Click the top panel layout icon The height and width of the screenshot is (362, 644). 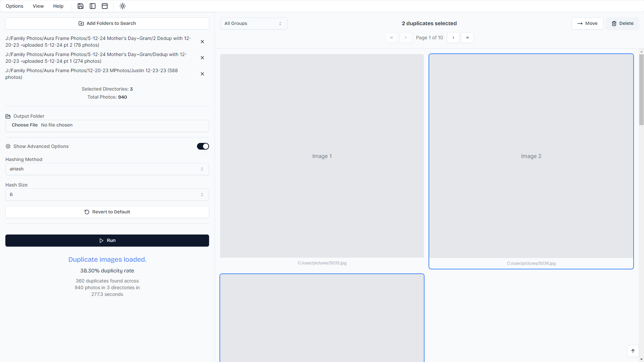[x=105, y=6]
